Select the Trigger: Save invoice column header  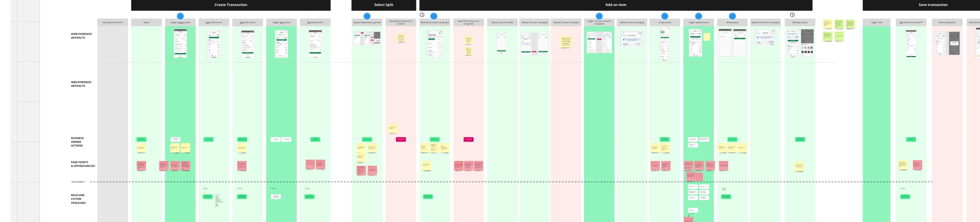click(281, 22)
